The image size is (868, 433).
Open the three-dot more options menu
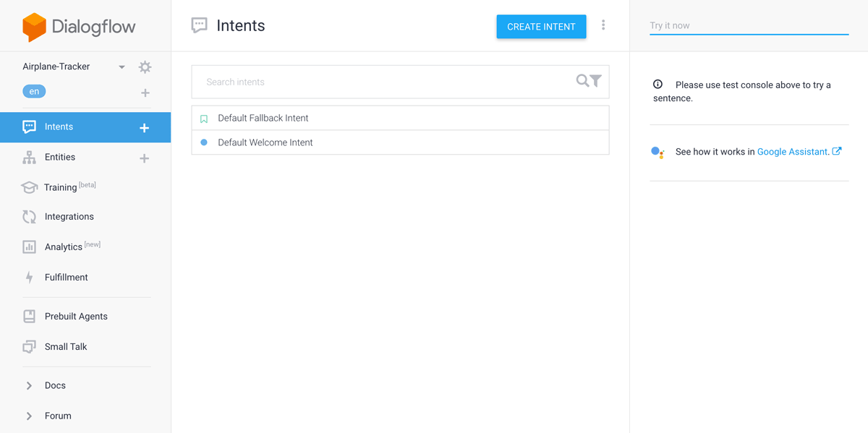pyautogui.click(x=603, y=25)
